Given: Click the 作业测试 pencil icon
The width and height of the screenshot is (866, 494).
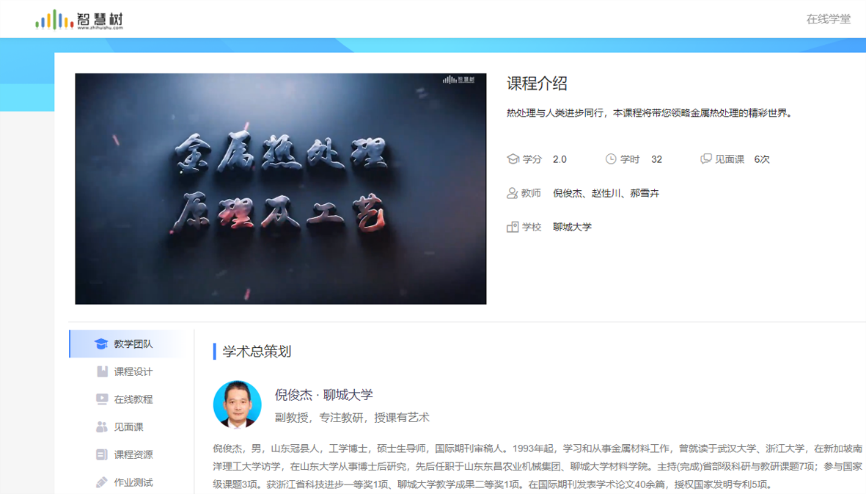Looking at the screenshot, I should coord(102,482).
